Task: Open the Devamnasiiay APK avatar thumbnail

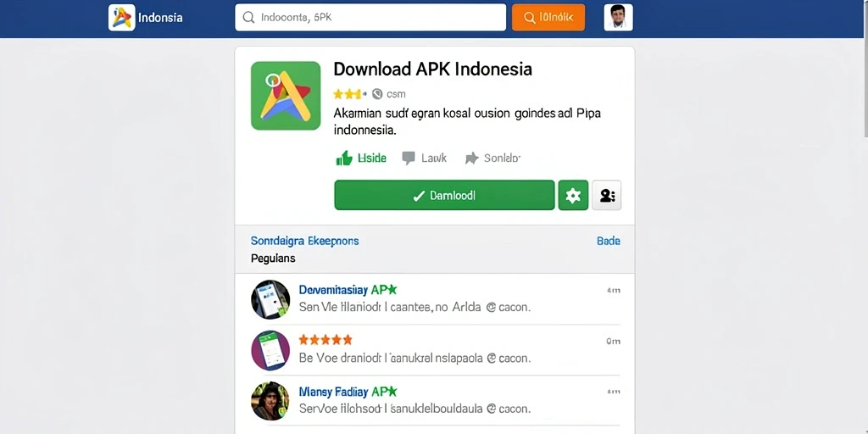Action: pos(270,299)
